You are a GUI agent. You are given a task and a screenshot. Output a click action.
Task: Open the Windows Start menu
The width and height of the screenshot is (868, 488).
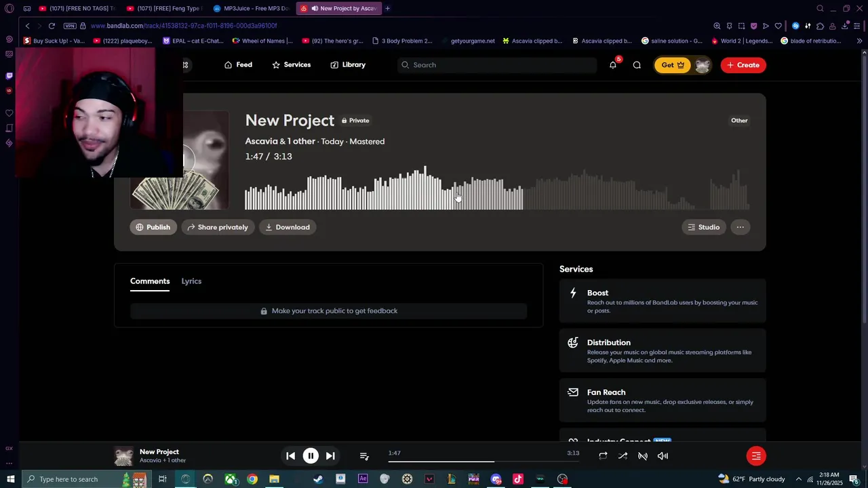[10, 479]
